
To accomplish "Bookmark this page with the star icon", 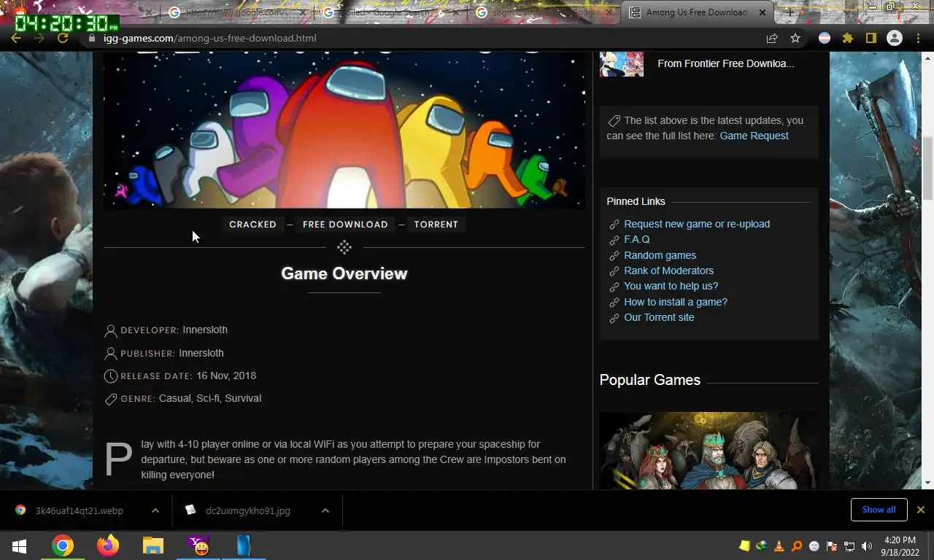I will pos(795,38).
